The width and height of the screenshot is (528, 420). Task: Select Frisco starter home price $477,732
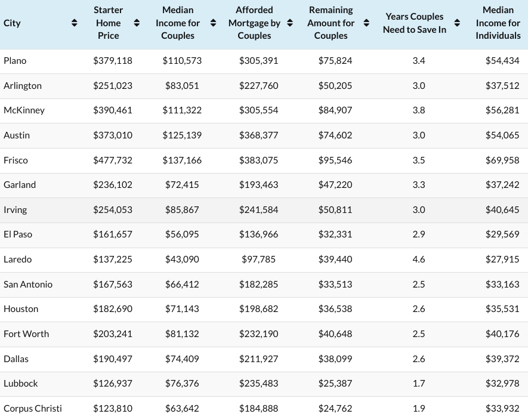click(113, 160)
